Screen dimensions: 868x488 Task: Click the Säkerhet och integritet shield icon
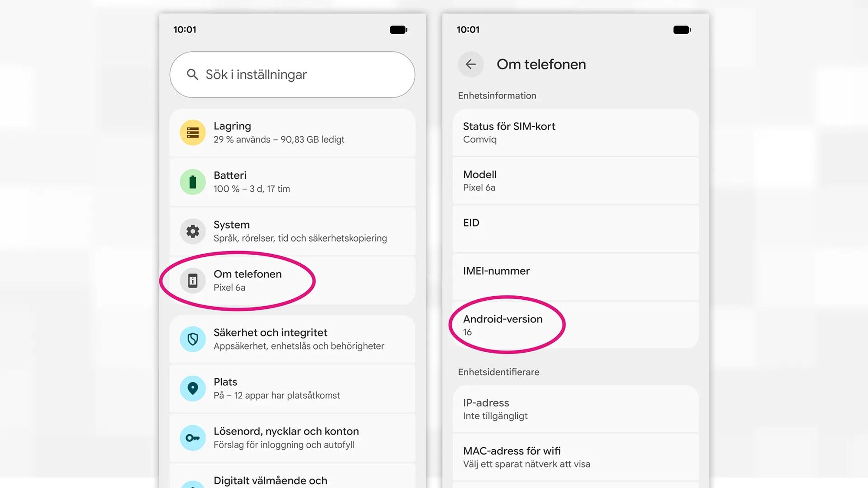coord(193,339)
